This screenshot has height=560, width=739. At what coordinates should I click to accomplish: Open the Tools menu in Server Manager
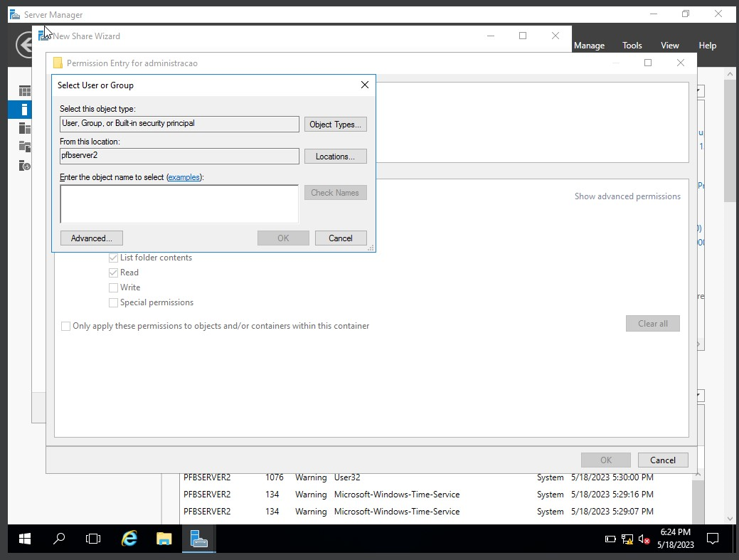click(632, 45)
